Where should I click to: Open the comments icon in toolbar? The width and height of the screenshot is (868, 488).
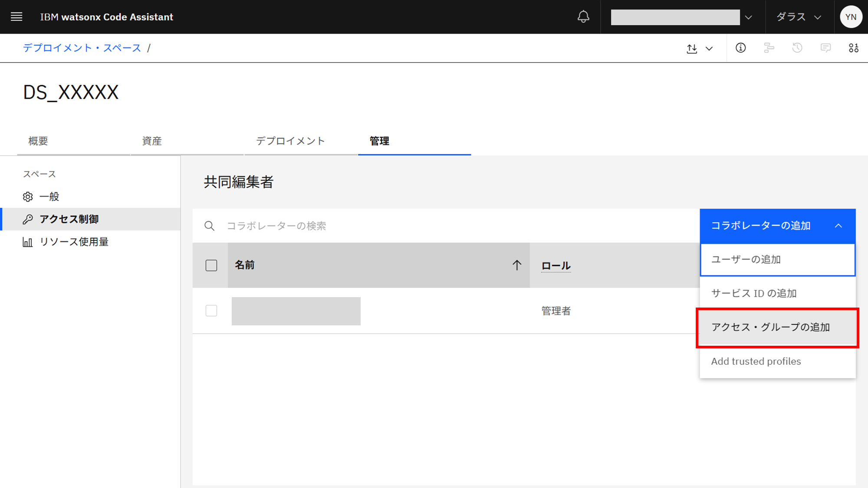pyautogui.click(x=825, y=48)
